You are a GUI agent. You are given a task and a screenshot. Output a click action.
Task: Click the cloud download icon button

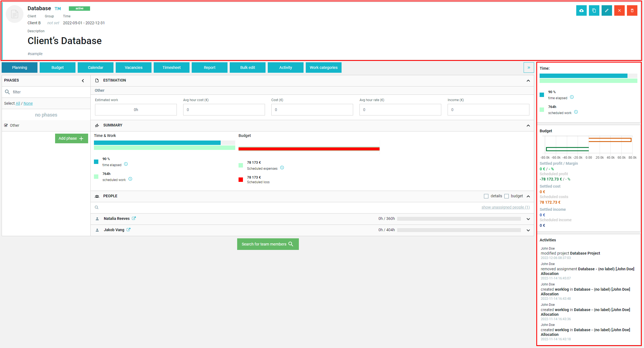(x=581, y=10)
